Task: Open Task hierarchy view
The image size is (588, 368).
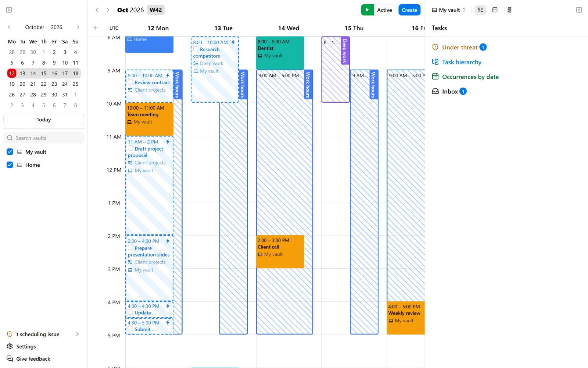Action: [x=457, y=62]
